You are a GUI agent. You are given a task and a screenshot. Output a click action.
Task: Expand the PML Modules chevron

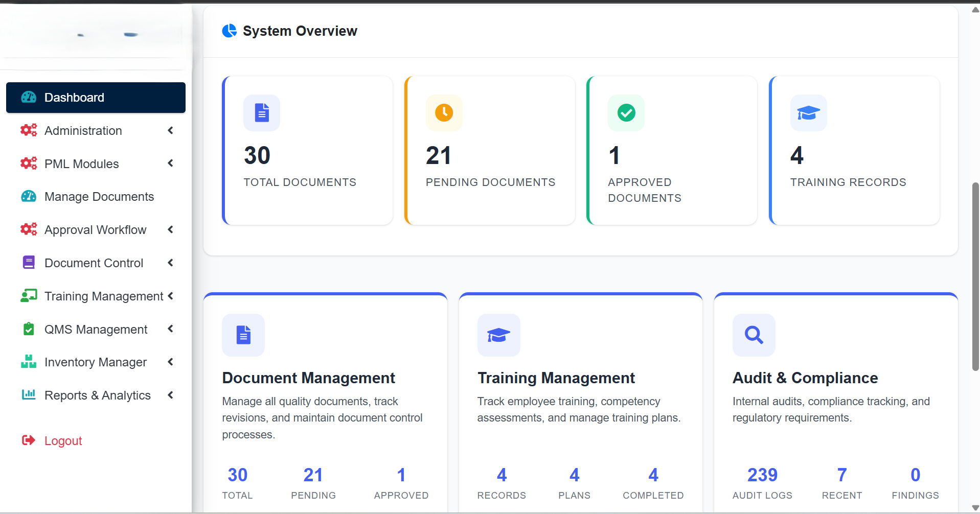[171, 163]
